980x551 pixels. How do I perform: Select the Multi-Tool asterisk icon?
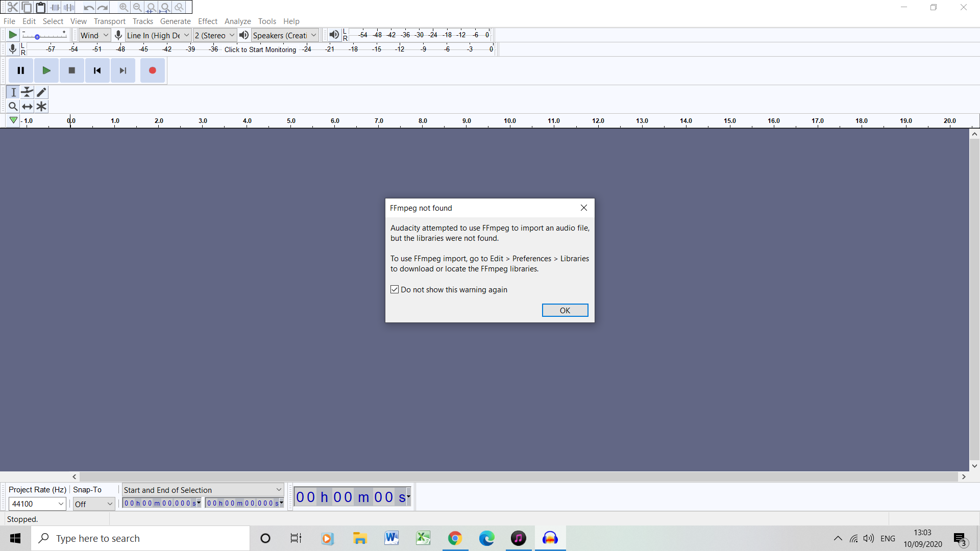[x=41, y=106]
